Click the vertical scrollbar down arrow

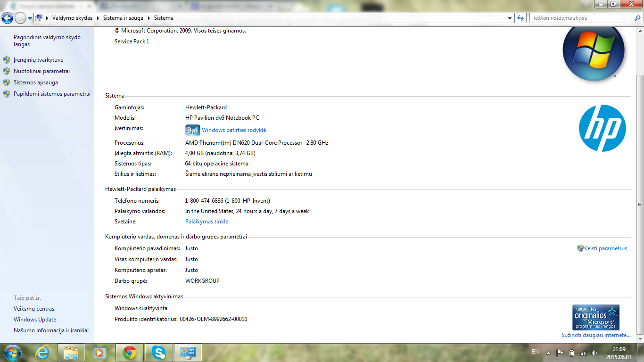click(x=640, y=339)
